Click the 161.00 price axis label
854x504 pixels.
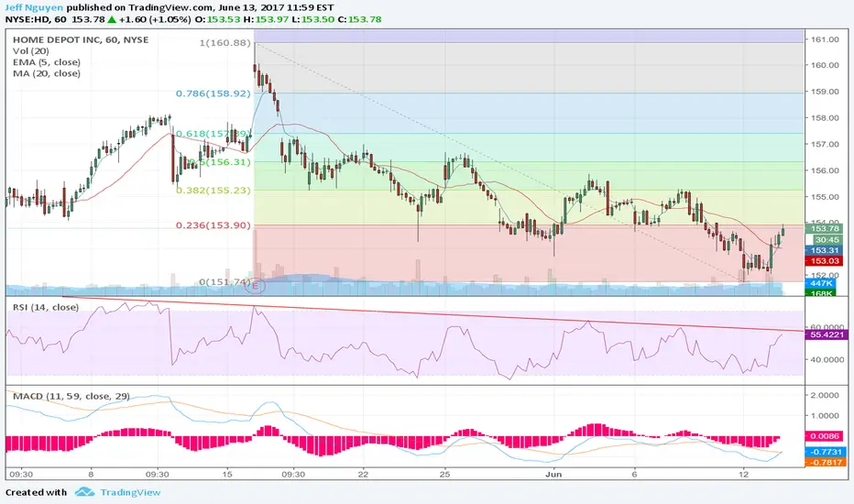825,39
